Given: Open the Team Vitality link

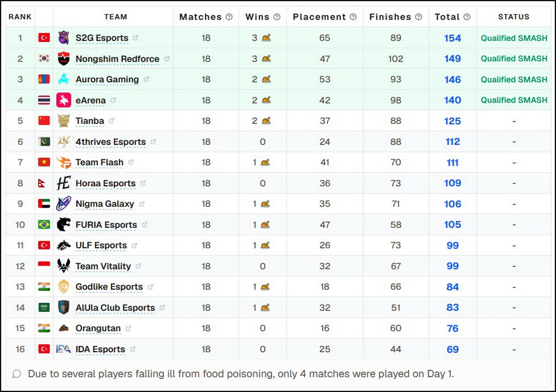Looking at the screenshot, I should tap(103, 266).
